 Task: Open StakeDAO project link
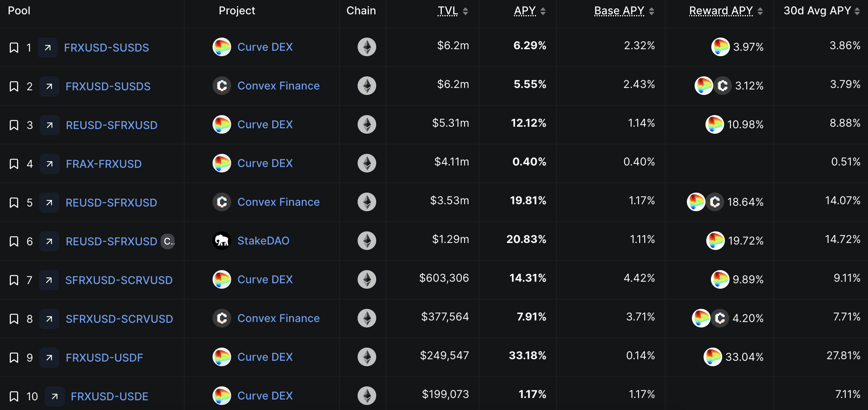point(263,241)
